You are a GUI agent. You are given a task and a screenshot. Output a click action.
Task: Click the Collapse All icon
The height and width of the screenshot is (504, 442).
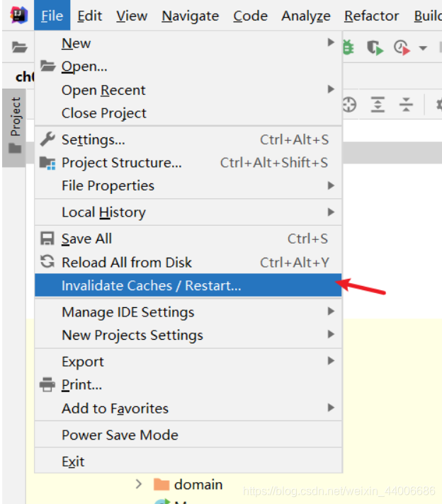[406, 105]
